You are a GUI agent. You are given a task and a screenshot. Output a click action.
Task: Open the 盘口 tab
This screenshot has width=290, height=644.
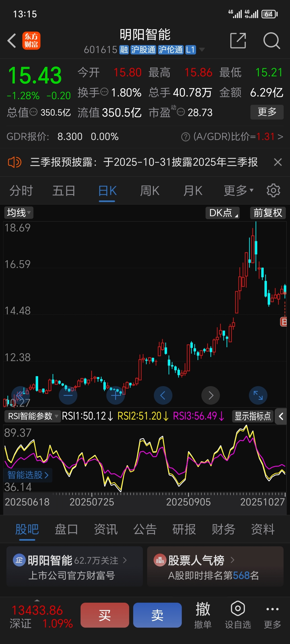pyautogui.click(x=66, y=529)
